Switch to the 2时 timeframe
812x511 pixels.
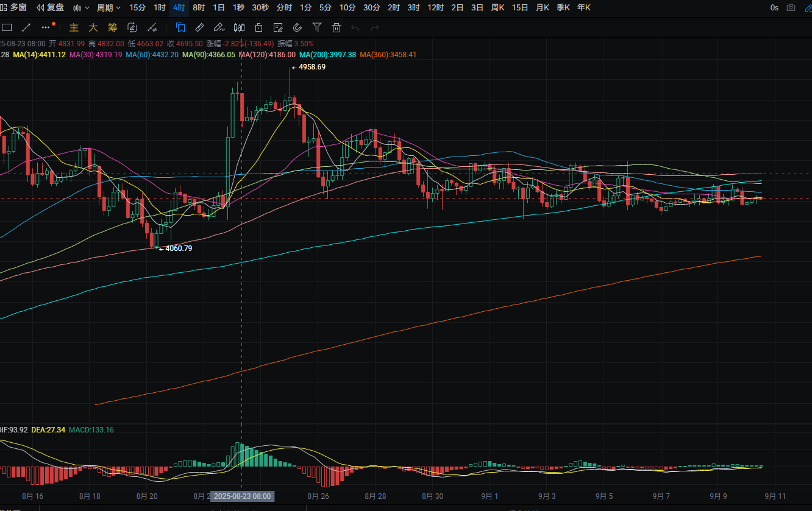[394, 8]
